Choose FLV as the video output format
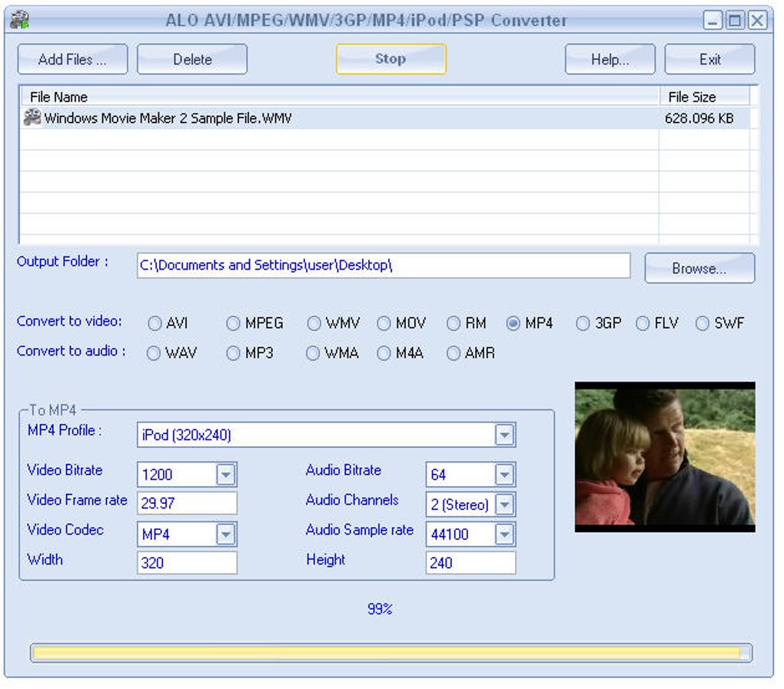The width and height of the screenshot is (784, 689). pos(643,324)
